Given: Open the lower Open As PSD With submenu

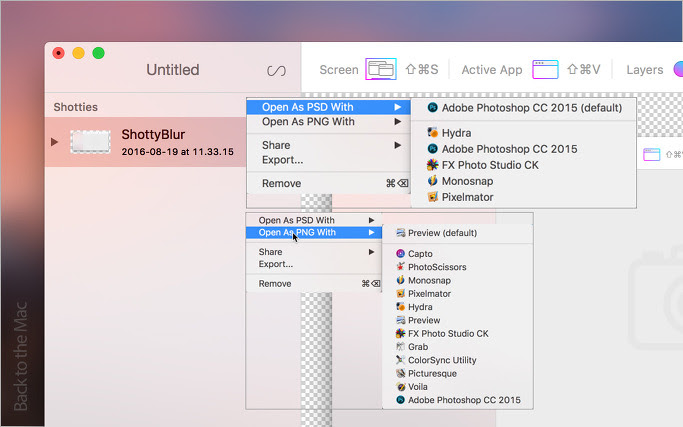Looking at the screenshot, I should point(314,220).
